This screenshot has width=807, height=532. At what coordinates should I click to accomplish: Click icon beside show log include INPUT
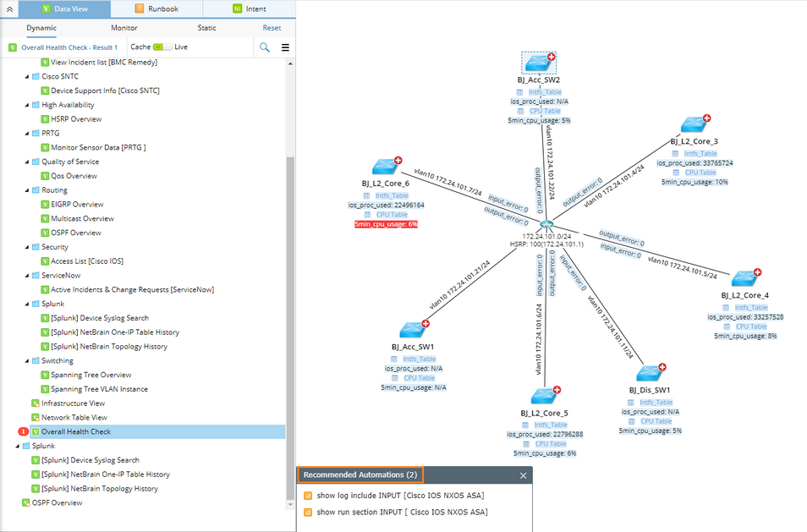[308, 496]
